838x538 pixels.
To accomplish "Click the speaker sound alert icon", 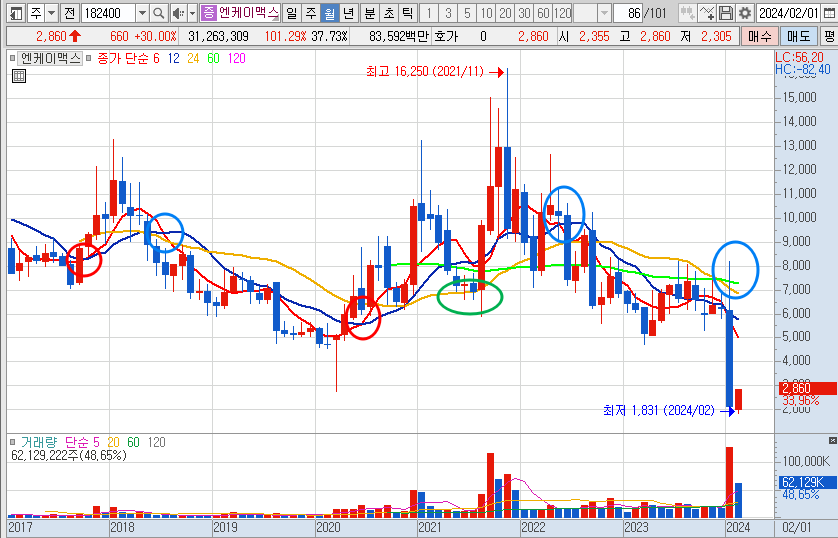I will 178,13.
